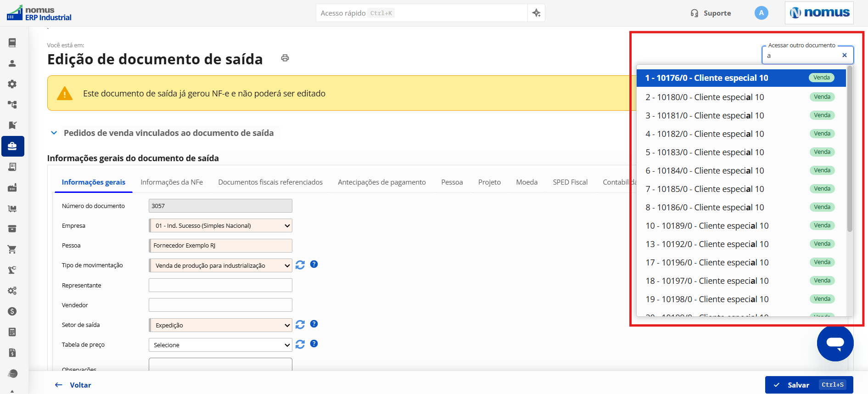
Task: Click the AI sparkle icon in quick access
Action: (536, 13)
